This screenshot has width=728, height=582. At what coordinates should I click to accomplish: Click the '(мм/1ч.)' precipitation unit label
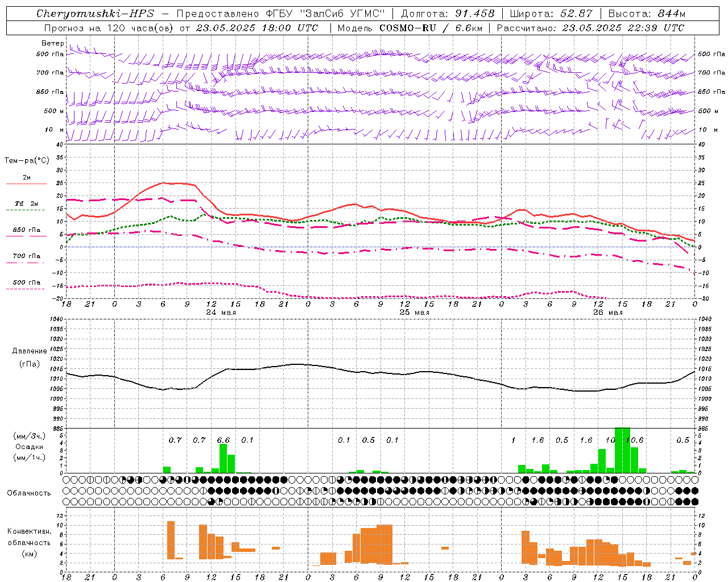(30, 458)
